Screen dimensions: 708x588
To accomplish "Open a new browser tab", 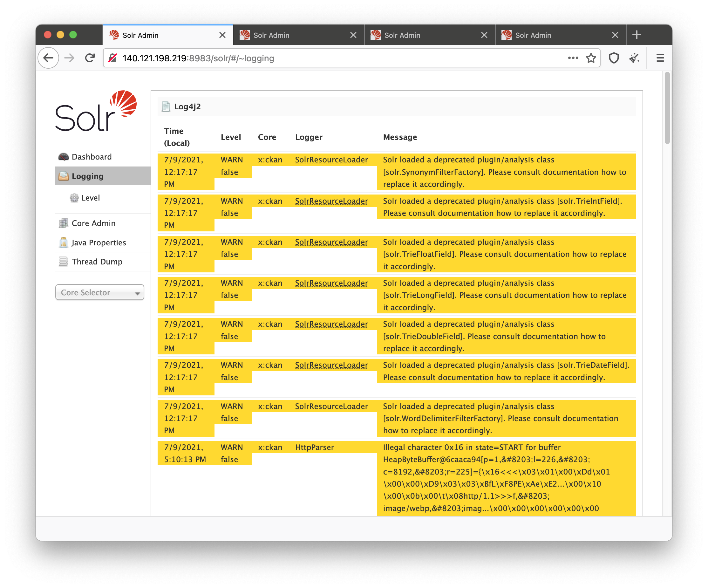I will pyautogui.click(x=637, y=35).
